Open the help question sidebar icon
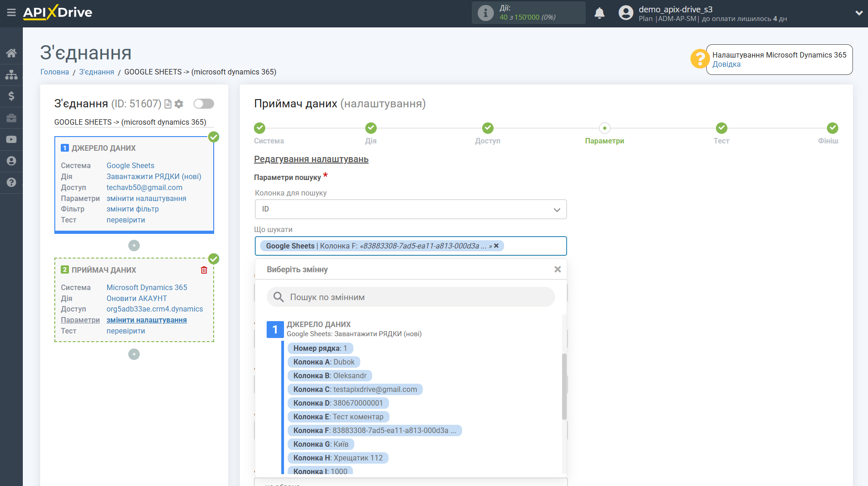The image size is (868, 486). [x=11, y=182]
